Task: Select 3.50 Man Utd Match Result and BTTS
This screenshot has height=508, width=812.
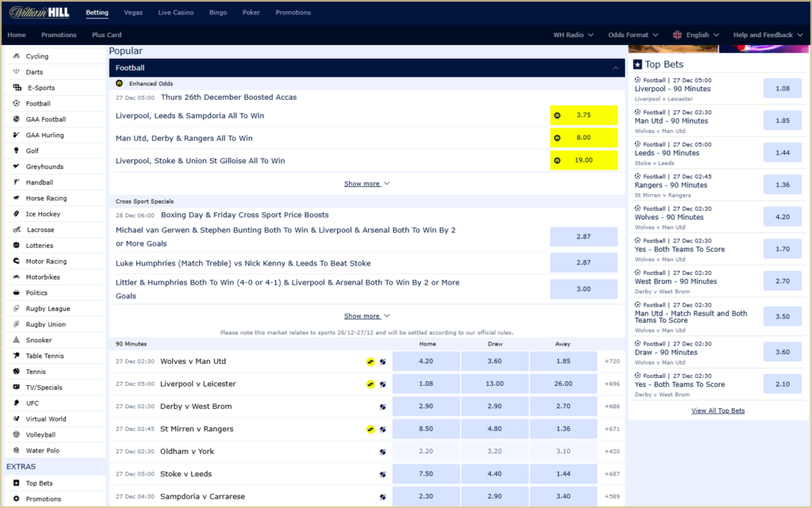Action: point(783,316)
